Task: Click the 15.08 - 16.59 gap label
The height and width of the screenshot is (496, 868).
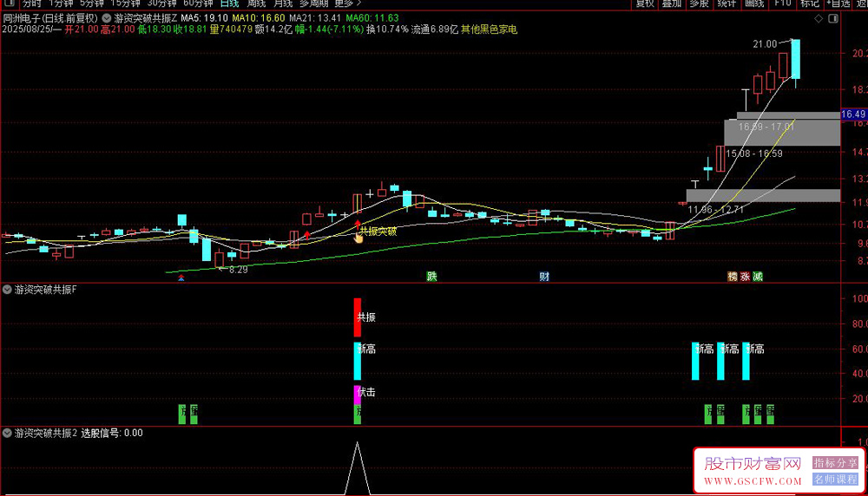Action: coord(754,153)
